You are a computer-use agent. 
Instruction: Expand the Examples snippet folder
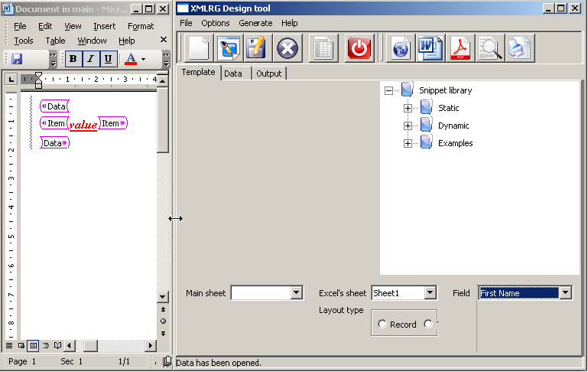coord(408,143)
